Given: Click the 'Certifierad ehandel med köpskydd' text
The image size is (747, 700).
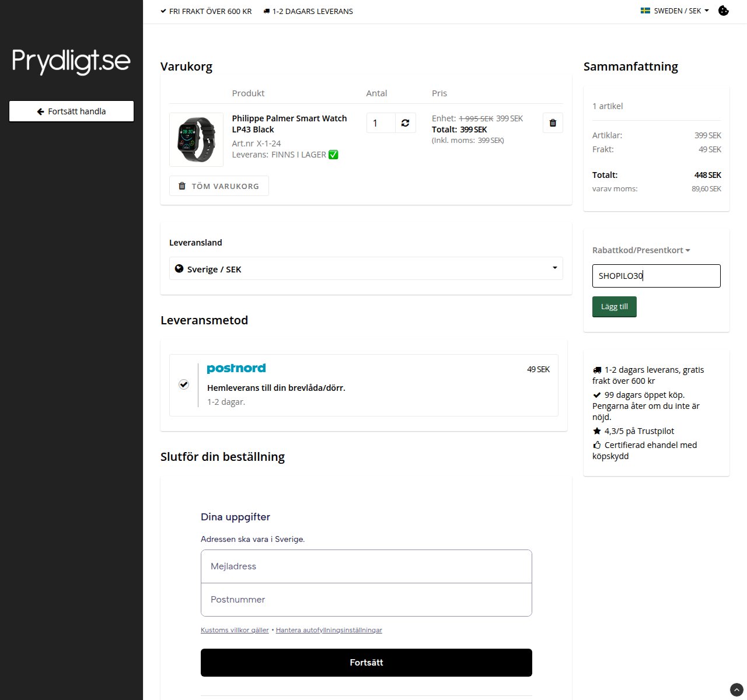Looking at the screenshot, I should pyautogui.click(x=645, y=450).
